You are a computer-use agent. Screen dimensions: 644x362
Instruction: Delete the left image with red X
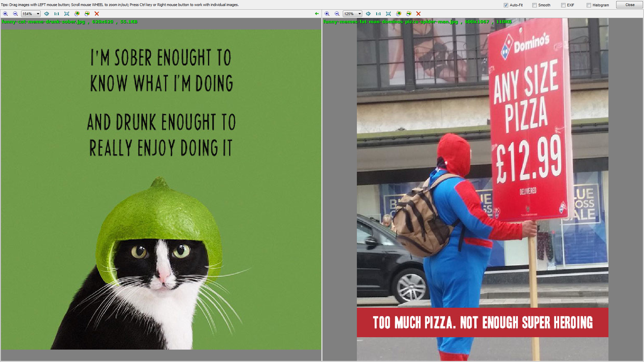point(97,14)
